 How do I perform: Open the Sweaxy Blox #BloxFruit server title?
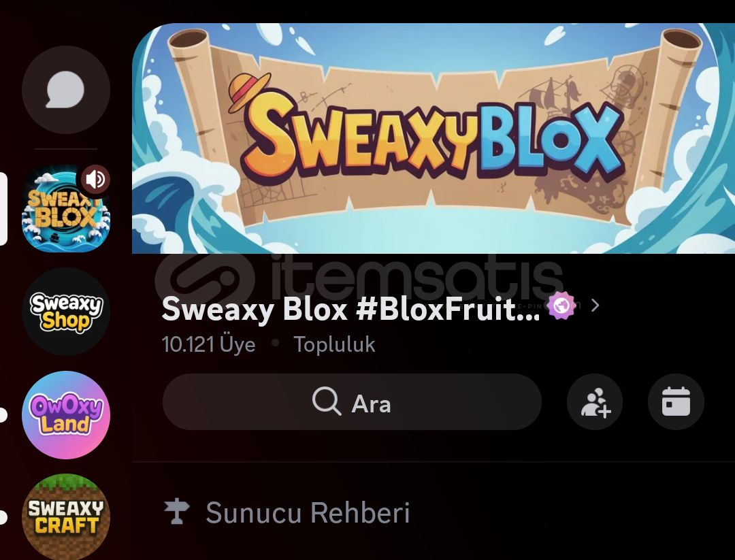[350, 309]
